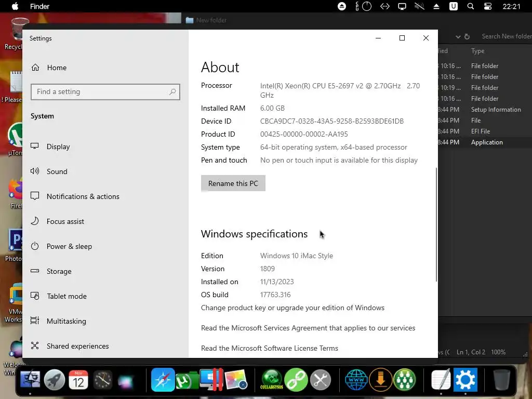Open Launchpad rocket icon in dock
Viewport: 532px width, 399px height.
[54, 379]
